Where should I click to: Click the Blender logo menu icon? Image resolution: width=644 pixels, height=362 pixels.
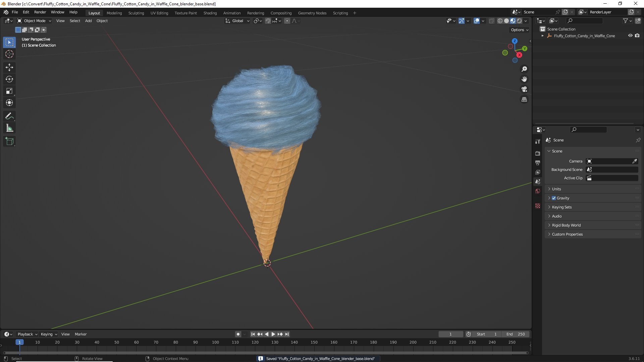point(6,12)
